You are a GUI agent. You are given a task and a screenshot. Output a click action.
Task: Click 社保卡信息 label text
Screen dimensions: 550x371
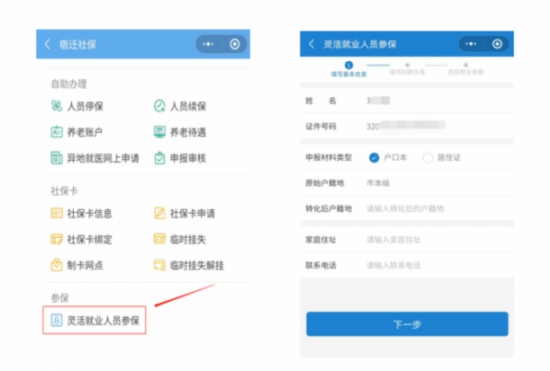point(89,213)
